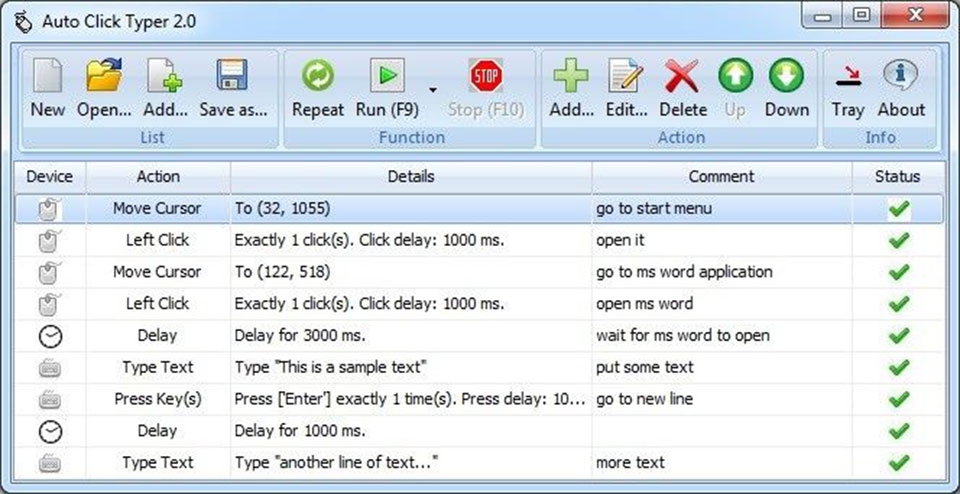Select 'Type "another line of text..."' row
The height and width of the screenshot is (494, 960).
tap(479, 463)
